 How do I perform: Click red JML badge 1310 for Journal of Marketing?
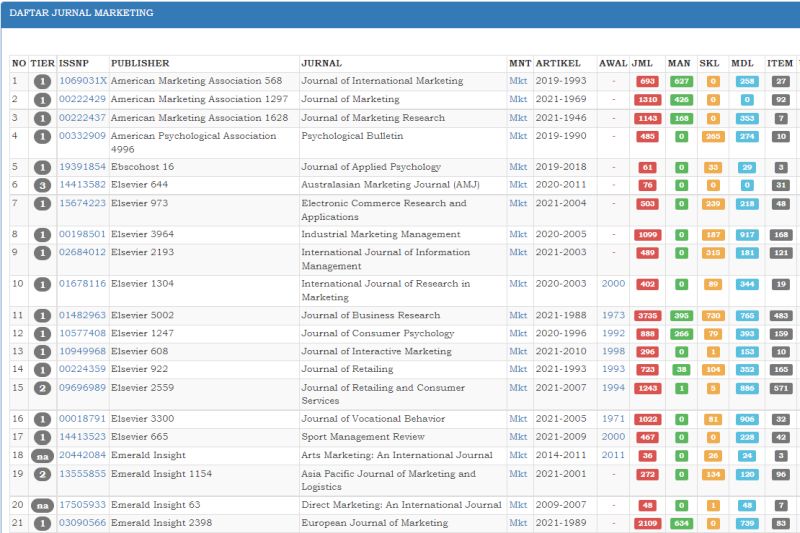pyautogui.click(x=647, y=100)
